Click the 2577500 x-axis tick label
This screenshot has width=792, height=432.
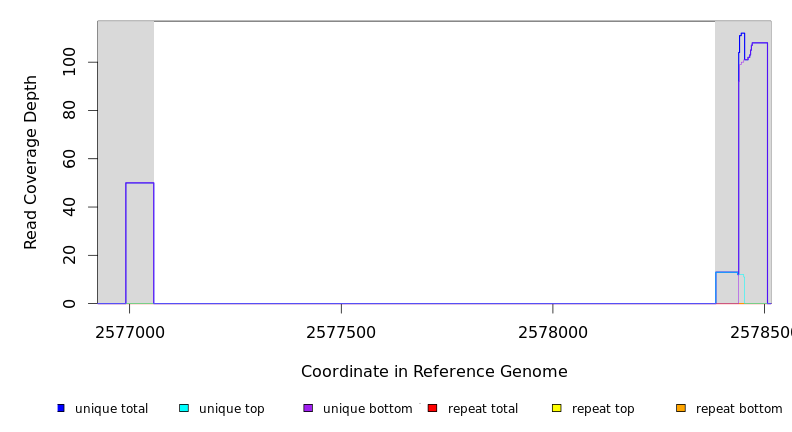341,332
